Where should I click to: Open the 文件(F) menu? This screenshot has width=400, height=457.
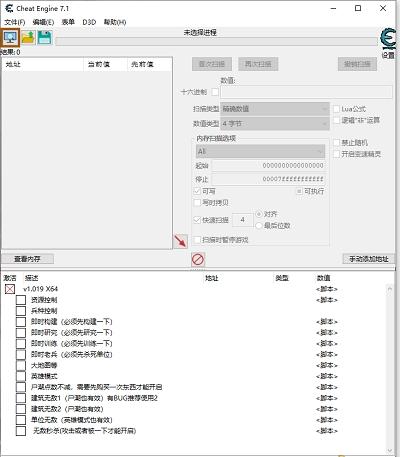point(15,22)
